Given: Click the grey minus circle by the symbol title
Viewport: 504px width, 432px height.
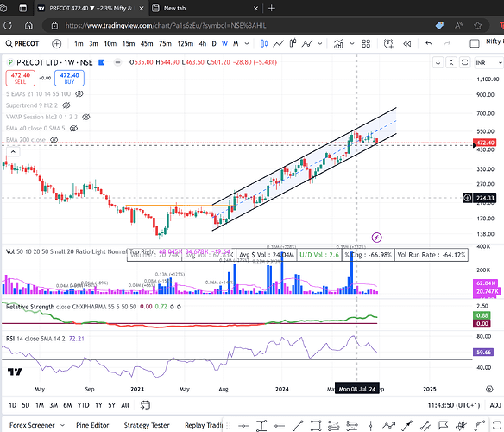Looking at the screenshot, I should [118, 62].
